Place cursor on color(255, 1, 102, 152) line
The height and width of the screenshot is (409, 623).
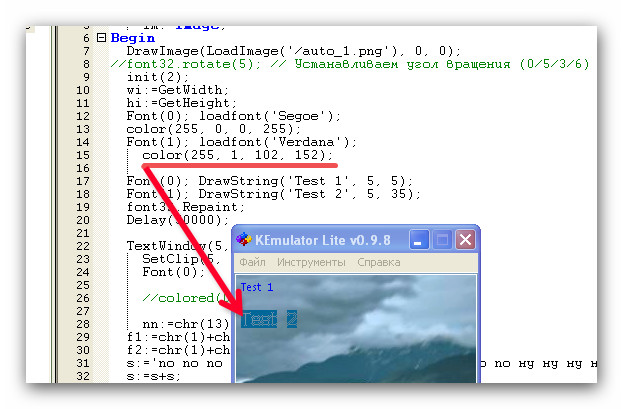(x=236, y=155)
